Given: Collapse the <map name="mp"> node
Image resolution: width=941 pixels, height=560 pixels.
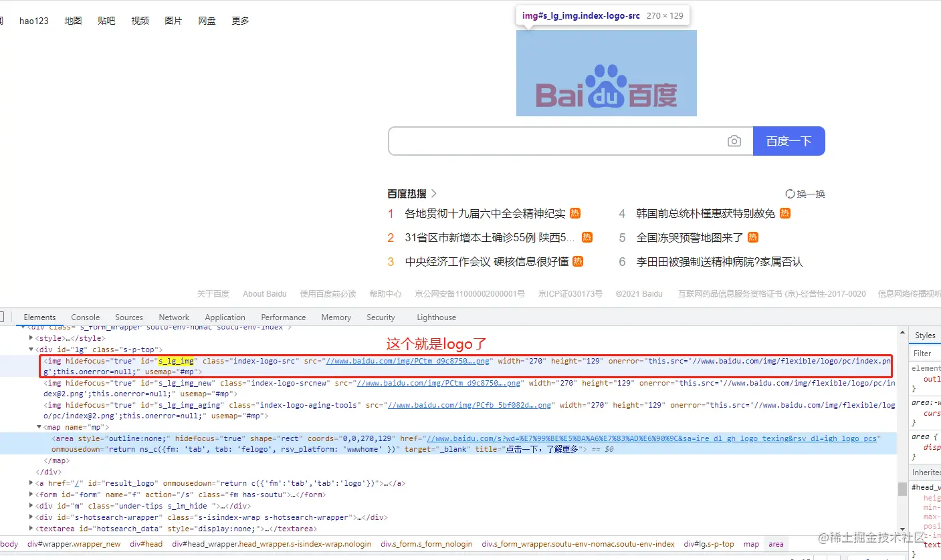Looking at the screenshot, I should pos(39,427).
